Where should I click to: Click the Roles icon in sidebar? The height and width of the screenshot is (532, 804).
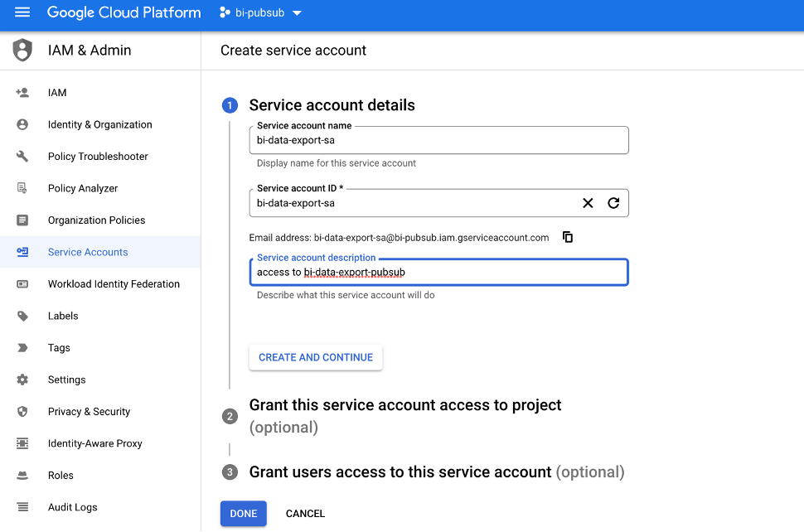[22, 476]
